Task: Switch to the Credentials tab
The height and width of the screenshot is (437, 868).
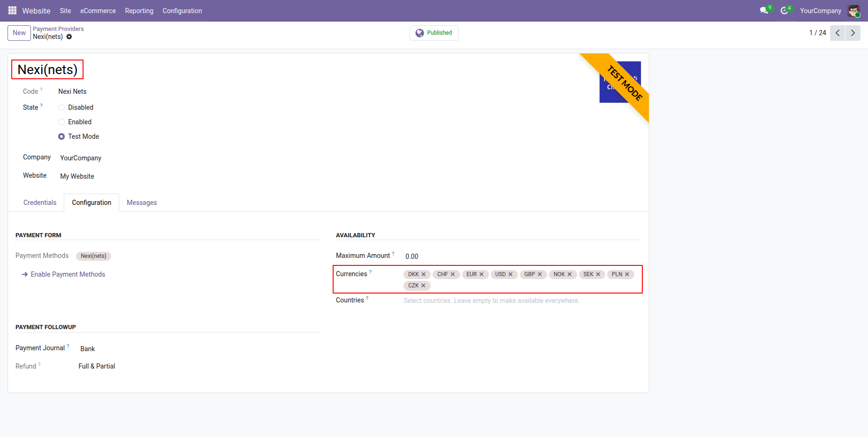Action: 40,203
